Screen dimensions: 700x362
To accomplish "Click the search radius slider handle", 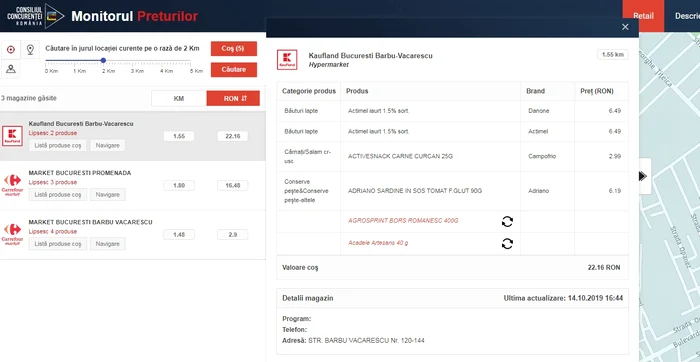I will pyautogui.click(x=103, y=60).
